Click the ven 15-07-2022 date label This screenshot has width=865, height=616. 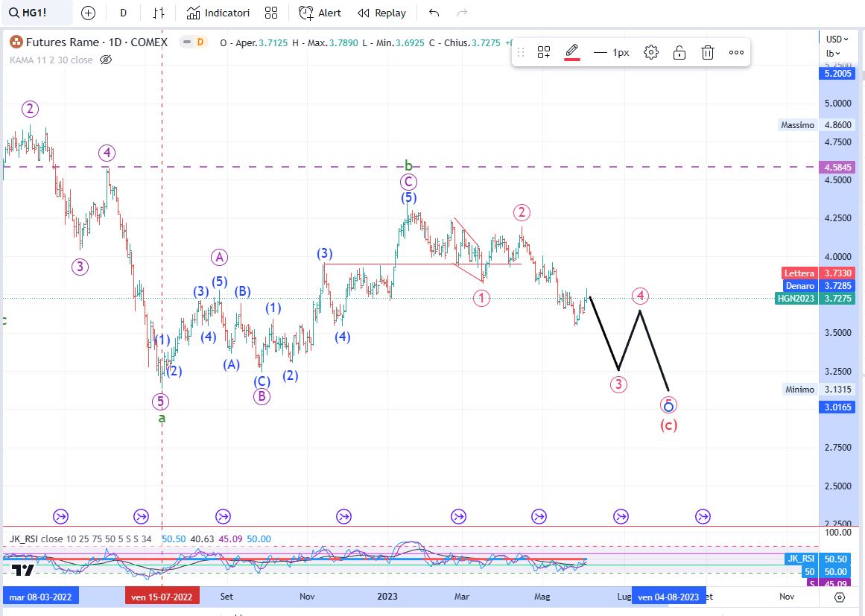[162, 597]
